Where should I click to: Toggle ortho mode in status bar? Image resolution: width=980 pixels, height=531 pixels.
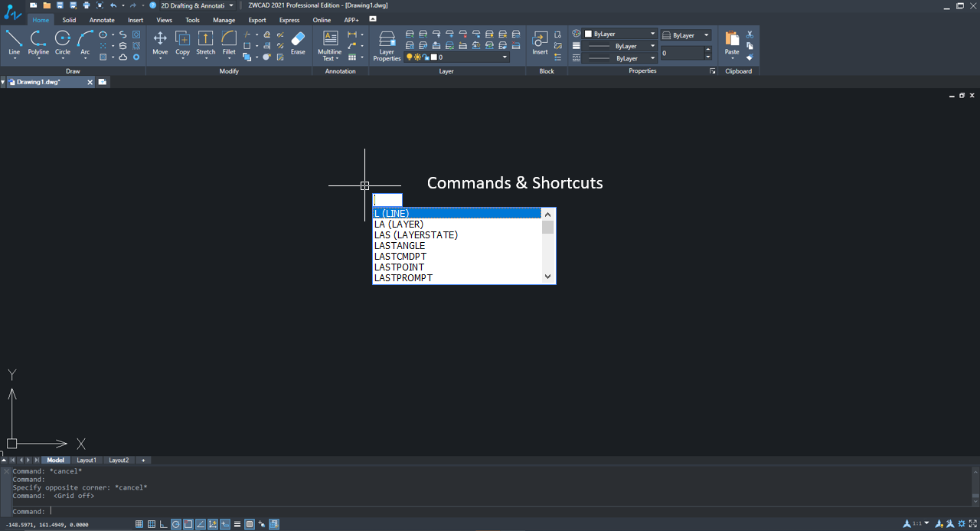(164, 524)
